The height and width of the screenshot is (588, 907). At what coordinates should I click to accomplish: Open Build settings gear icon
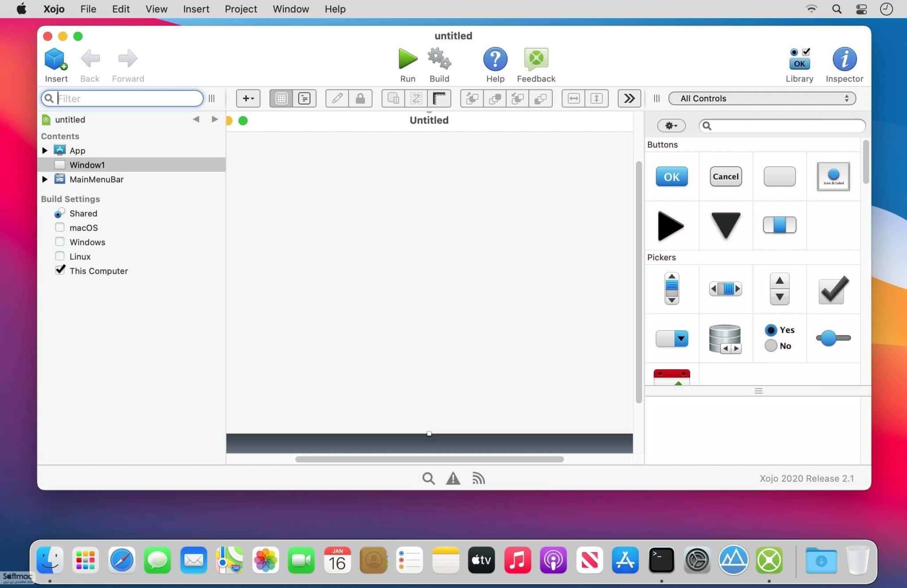tap(439, 59)
